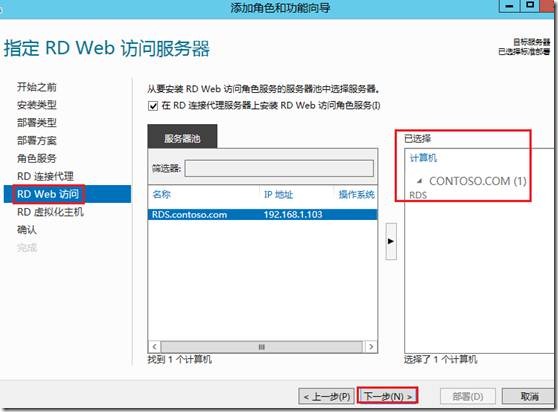This screenshot has width=558, height=412.
Task: Toggle install RD Web on connection broker checkbox
Action: pos(153,106)
